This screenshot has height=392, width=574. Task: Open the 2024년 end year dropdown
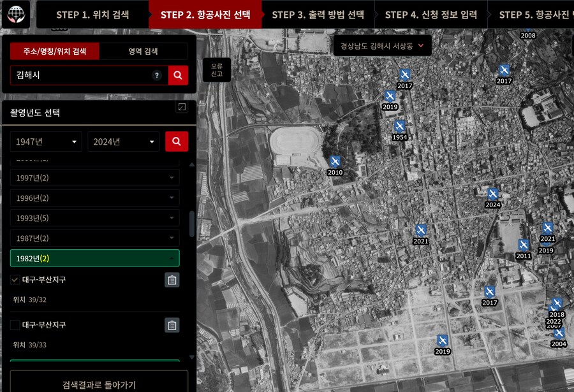pos(123,142)
